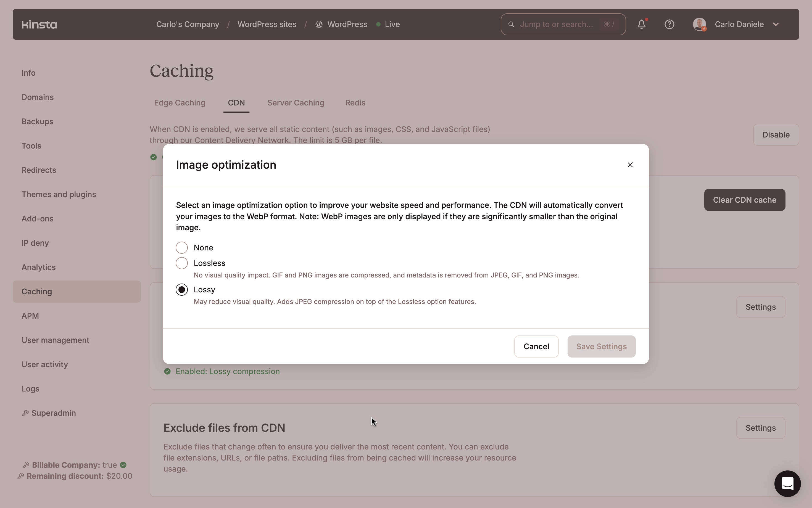Select the Lossless radio option
Viewport: 812px width, 508px height.
click(181, 263)
